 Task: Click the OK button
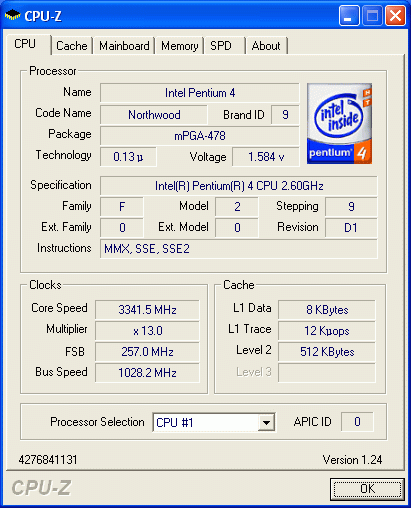[367, 489]
